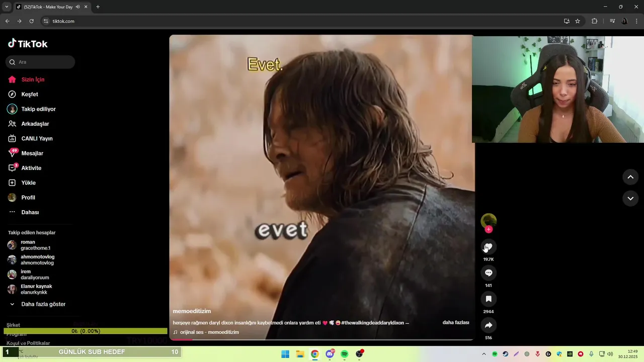This screenshot has width=644, height=362.
Task: Open the Windows Start menu
Action: 285,354
